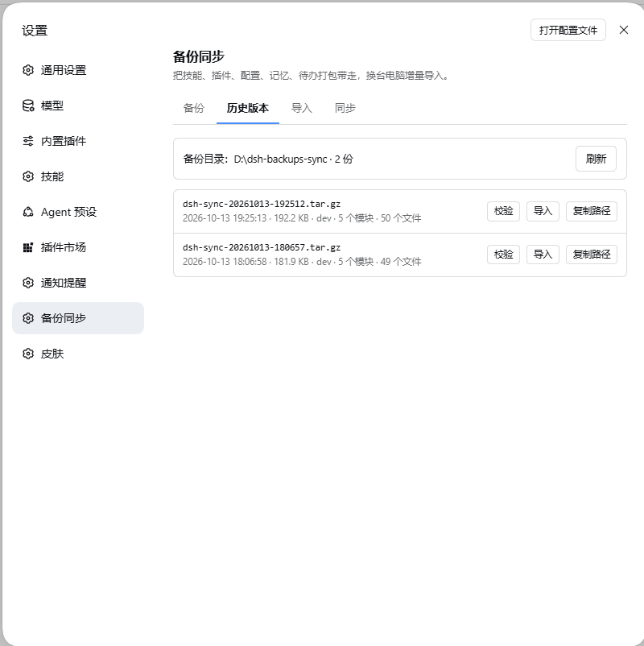Open 皮肤 settings page

(x=78, y=354)
